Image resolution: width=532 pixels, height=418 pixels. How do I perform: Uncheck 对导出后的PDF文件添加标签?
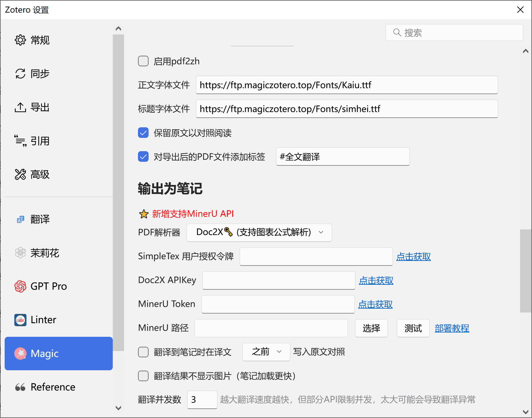(143, 156)
